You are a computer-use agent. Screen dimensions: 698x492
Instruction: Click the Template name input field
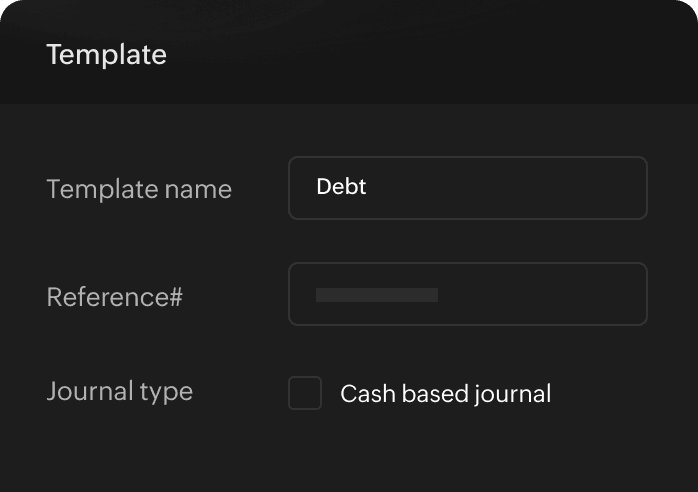click(x=467, y=188)
